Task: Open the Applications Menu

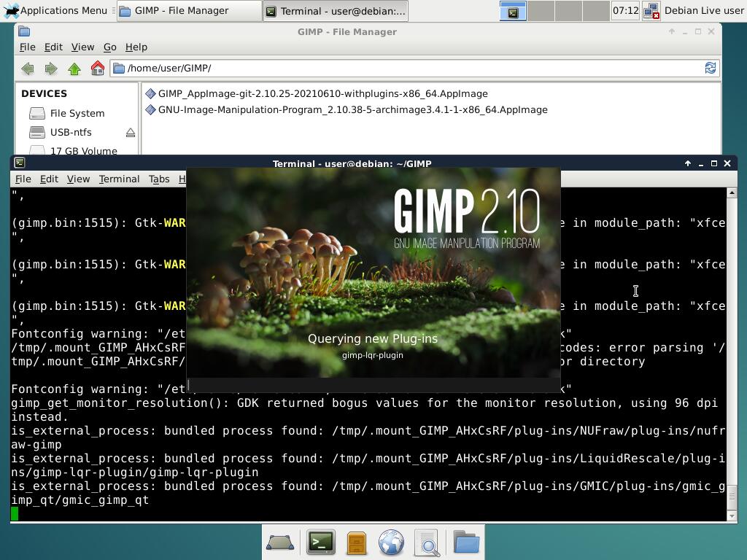Action: click(55, 10)
